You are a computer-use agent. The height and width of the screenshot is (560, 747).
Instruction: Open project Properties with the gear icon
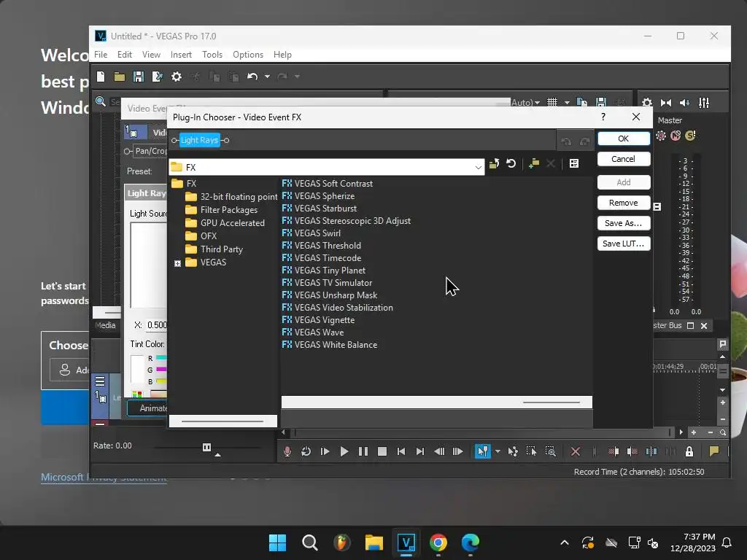pyautogui.click(x=177, y=77)
